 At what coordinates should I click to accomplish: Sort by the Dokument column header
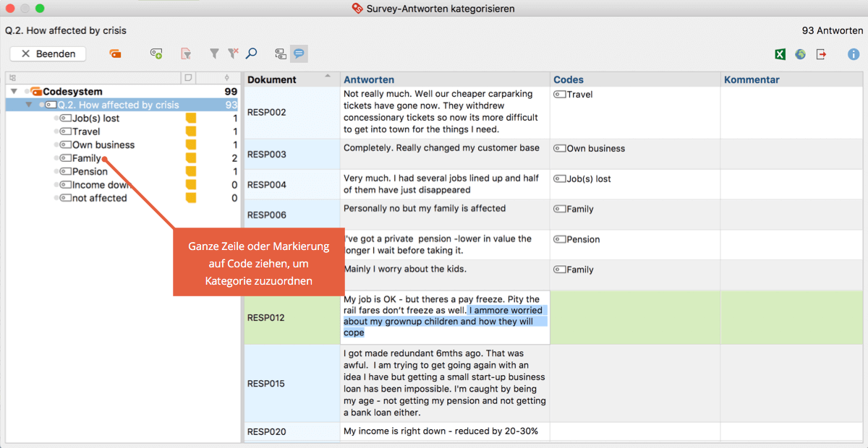292,79
